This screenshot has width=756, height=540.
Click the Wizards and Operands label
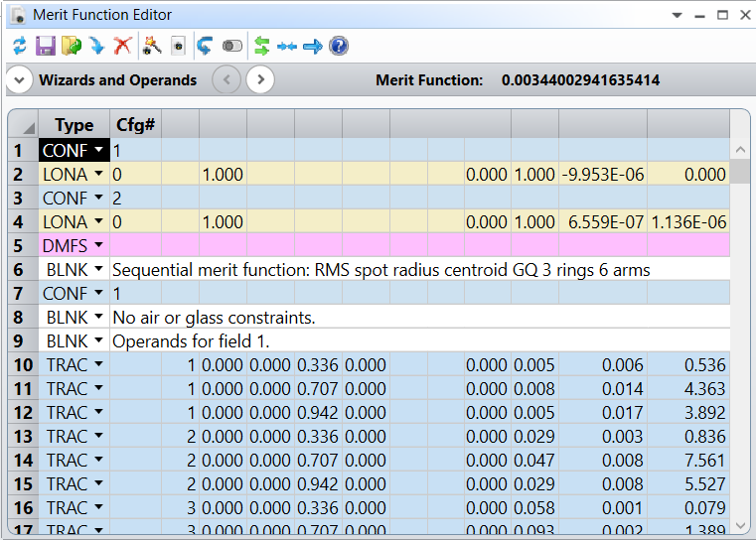(117, 80)
